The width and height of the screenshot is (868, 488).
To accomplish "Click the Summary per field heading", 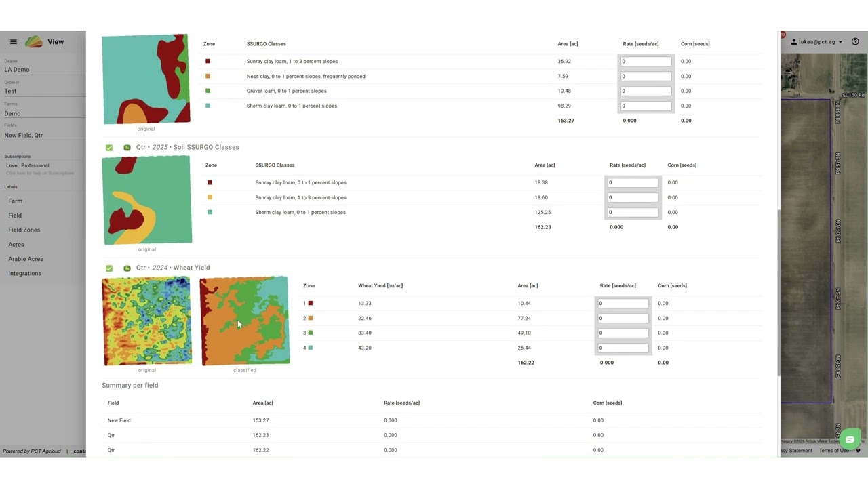I will point(130,385).
